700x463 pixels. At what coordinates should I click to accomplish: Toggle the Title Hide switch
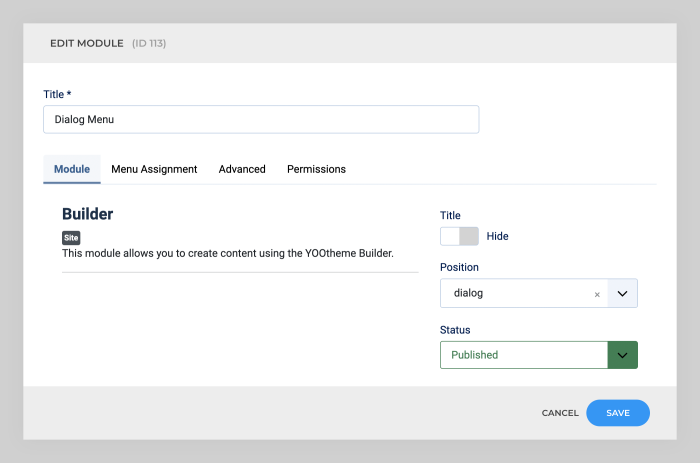[x=459, y=236]
